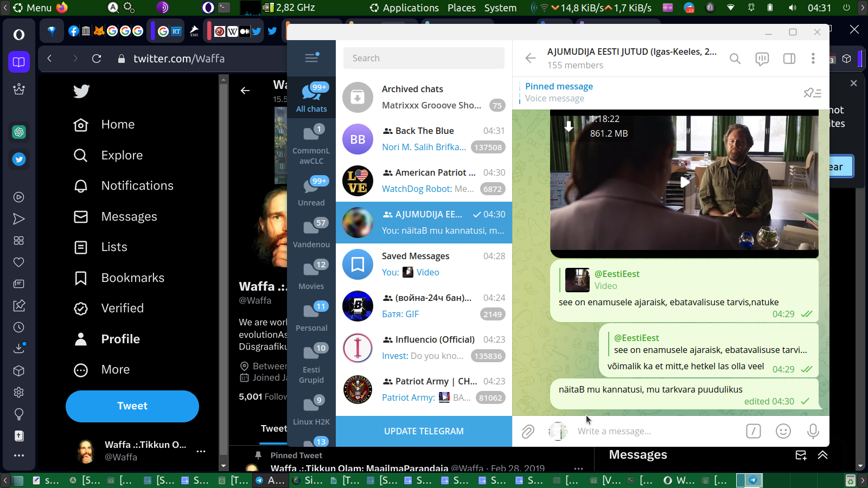This screenshot has height=488, width=868.
Task: Open Influencio (Official) chat
Action: click(424, 348)
